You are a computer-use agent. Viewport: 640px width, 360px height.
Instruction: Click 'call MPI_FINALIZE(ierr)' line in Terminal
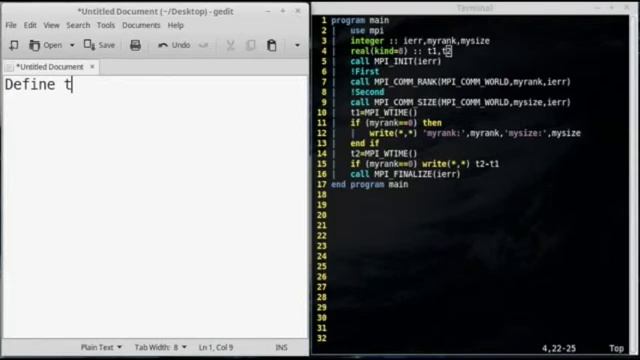pos(405,174)
